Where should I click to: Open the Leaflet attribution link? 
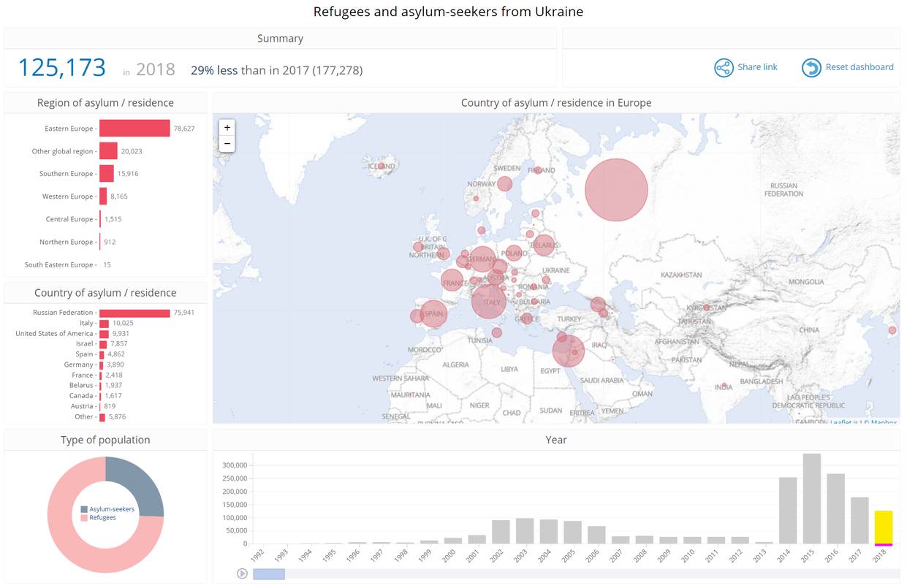pyautogui.click(x=843, y=422)
